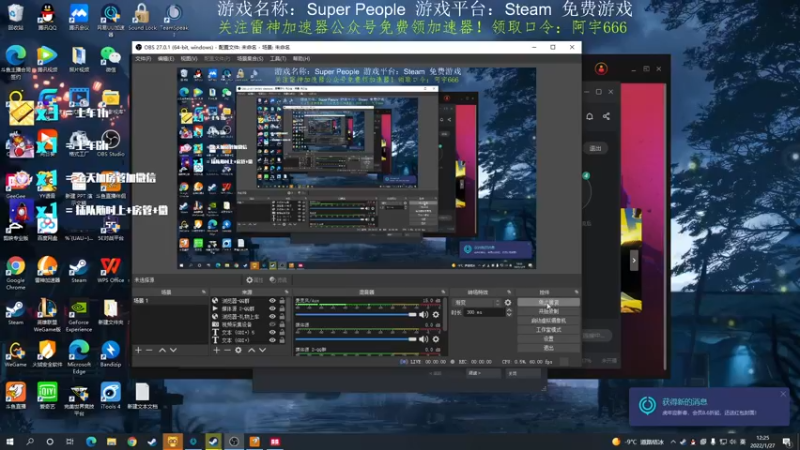Open Recycle Bin on desktop
This screenshot has height=450, width=800.
pyautogui.click(x=15, y=17)
